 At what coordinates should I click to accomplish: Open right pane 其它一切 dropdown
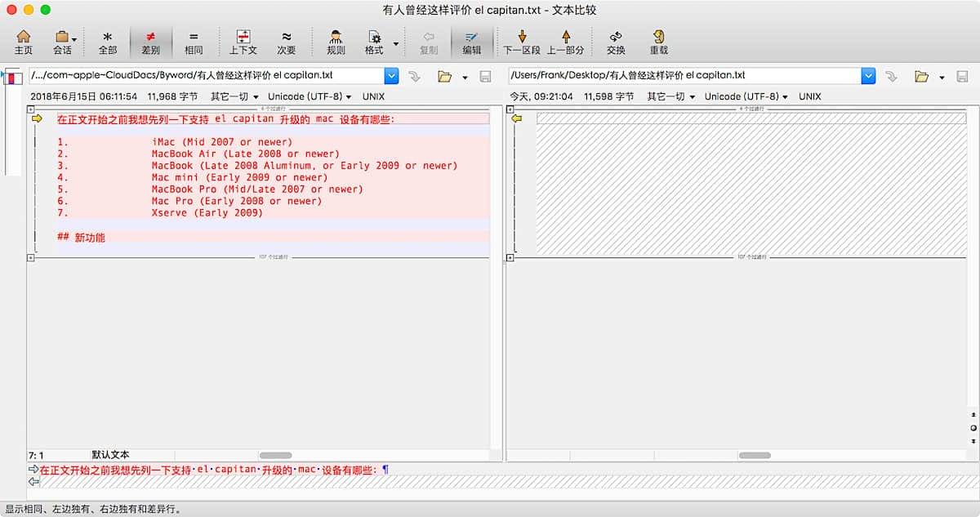[x=670, y=96]
